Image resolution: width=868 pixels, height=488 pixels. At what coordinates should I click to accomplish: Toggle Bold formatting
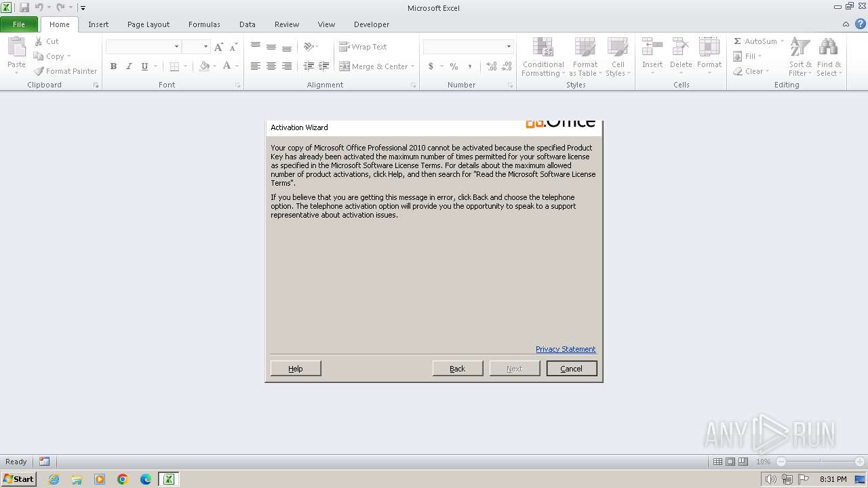pos(113,66)
